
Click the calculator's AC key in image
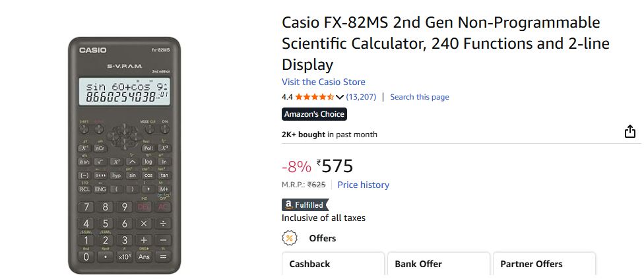point(163,207)
